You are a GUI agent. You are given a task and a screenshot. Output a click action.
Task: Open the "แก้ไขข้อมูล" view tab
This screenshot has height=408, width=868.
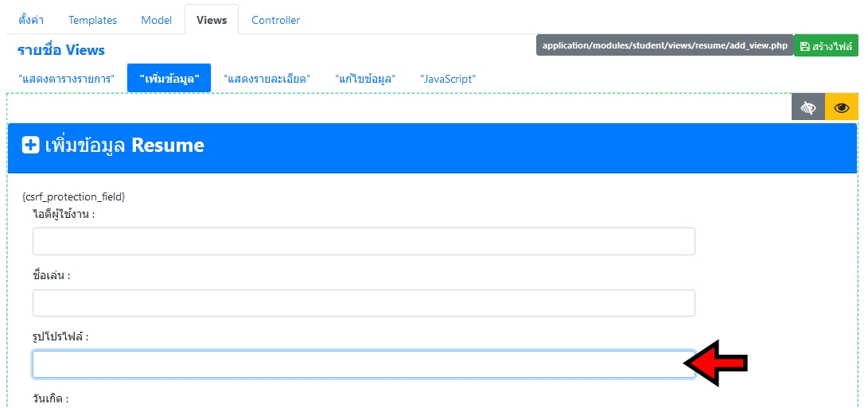(x=365, y=79)
